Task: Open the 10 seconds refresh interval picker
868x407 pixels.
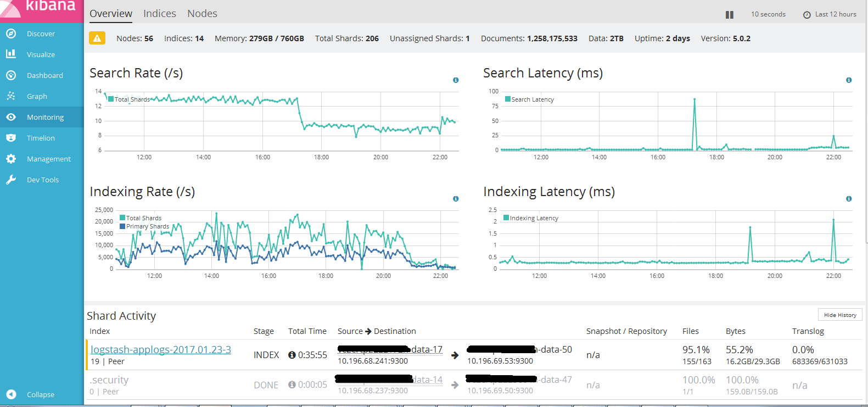Action: [x=768, y=14]
